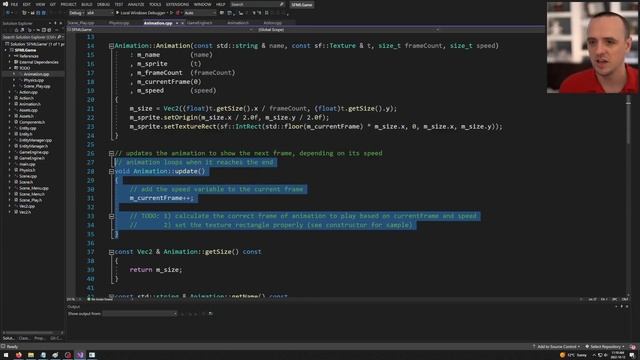Open the Select Repository button
This screenshot has height=360, width=640.
605,347
